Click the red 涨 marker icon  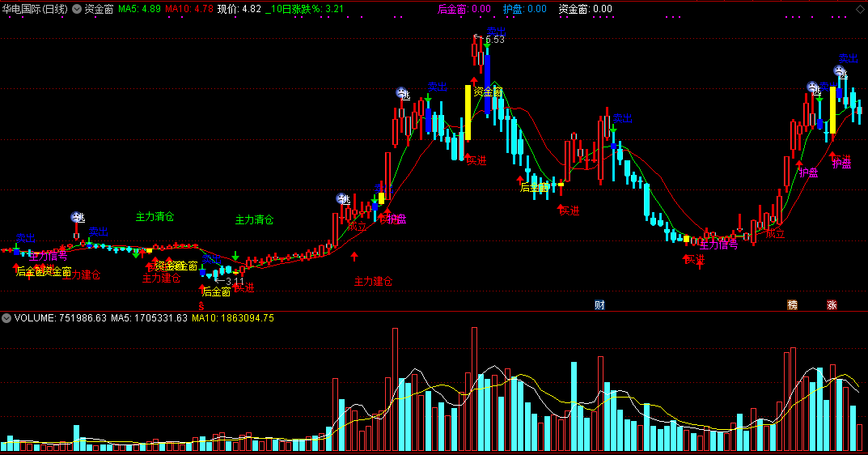[832, 304]
